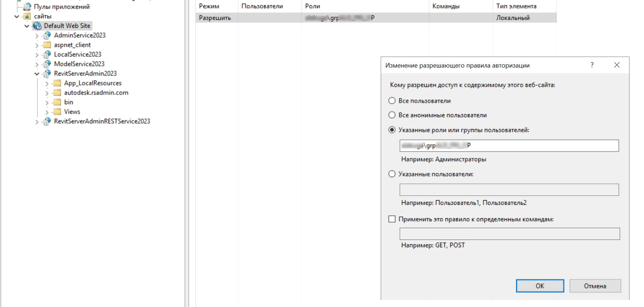Sort by the 'Роли' column header

click(x=364, y=6)
